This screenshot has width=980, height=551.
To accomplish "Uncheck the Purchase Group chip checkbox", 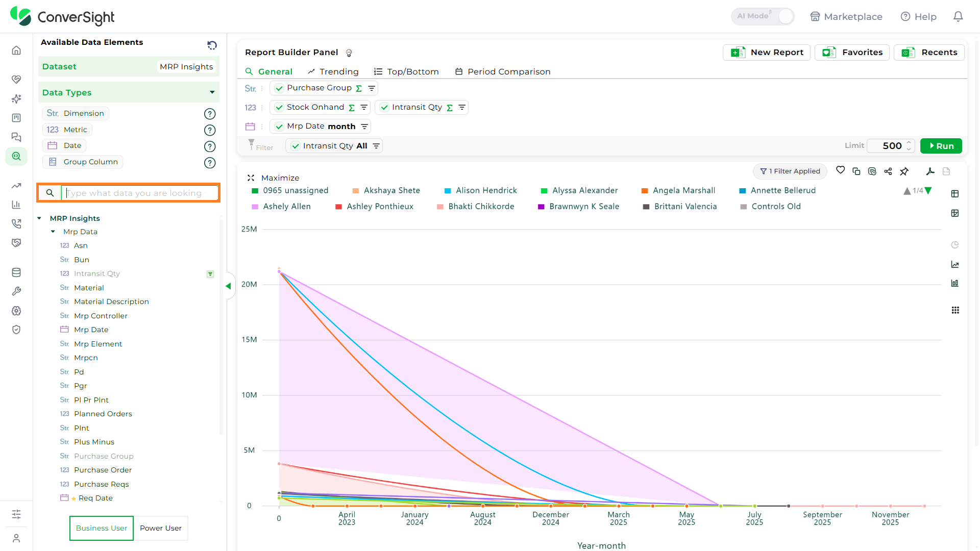I will tap(279, 88).
